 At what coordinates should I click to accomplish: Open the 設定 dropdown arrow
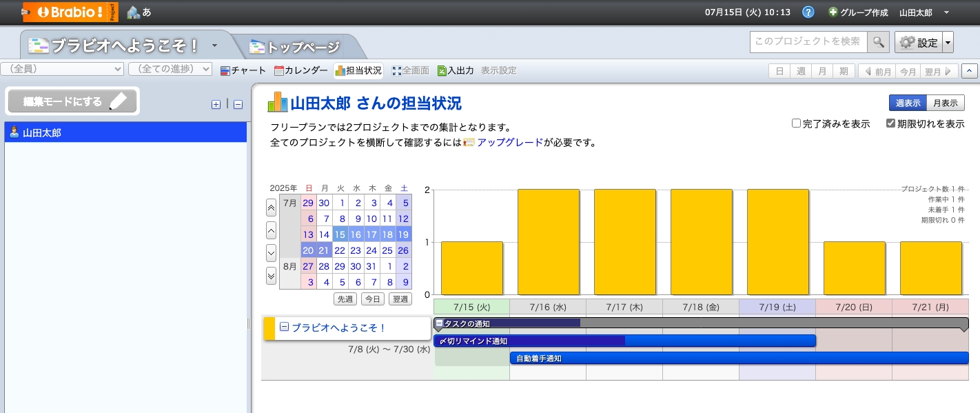click(948, 43)
